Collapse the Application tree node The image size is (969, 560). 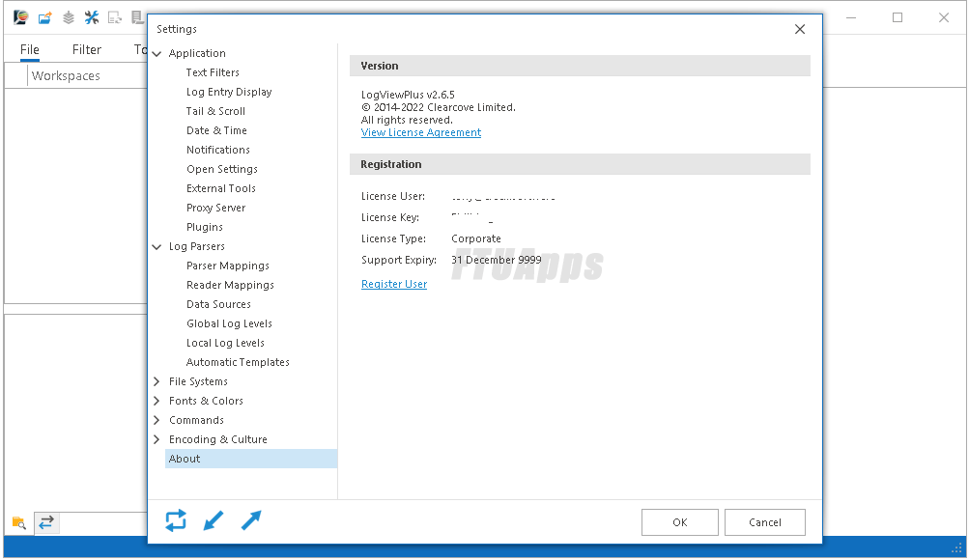157,54
